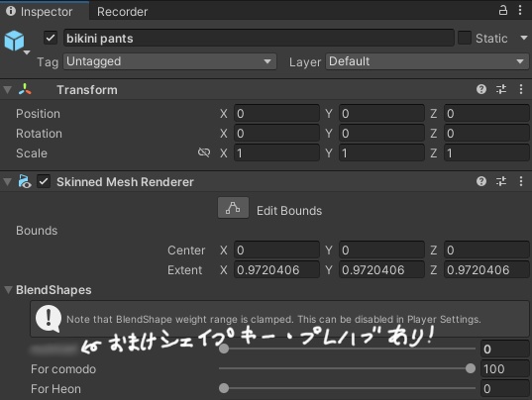This screenshot has height=400, width=532.
Task: Disable the Skinned Mesh Renderer checkbox
Action: (44, 181)
